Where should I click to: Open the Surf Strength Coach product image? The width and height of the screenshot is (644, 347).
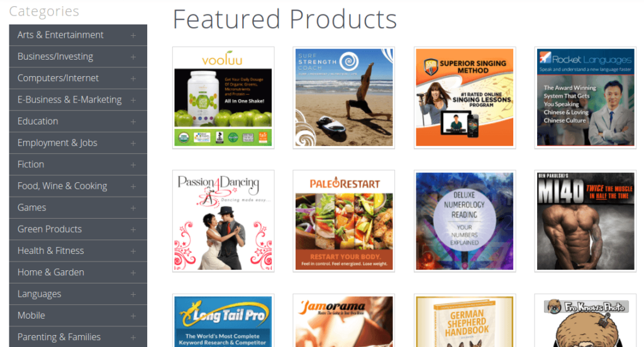tap(344, 97)
